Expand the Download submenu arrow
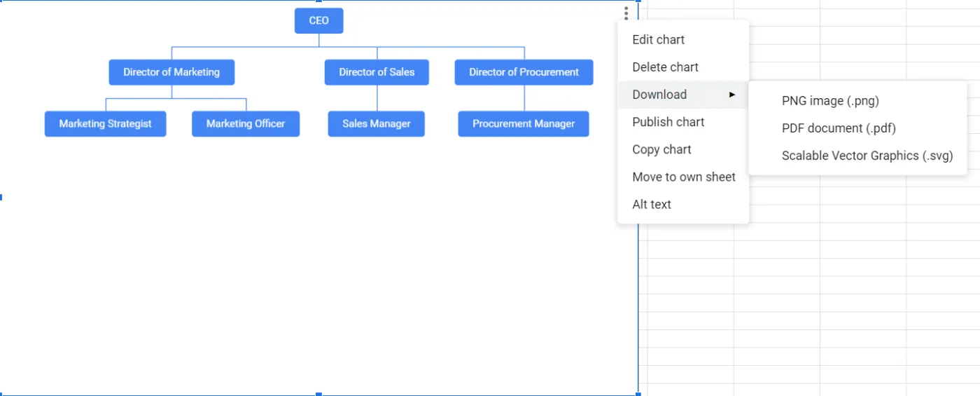This screenshot has width=980, height=396. 732,95
